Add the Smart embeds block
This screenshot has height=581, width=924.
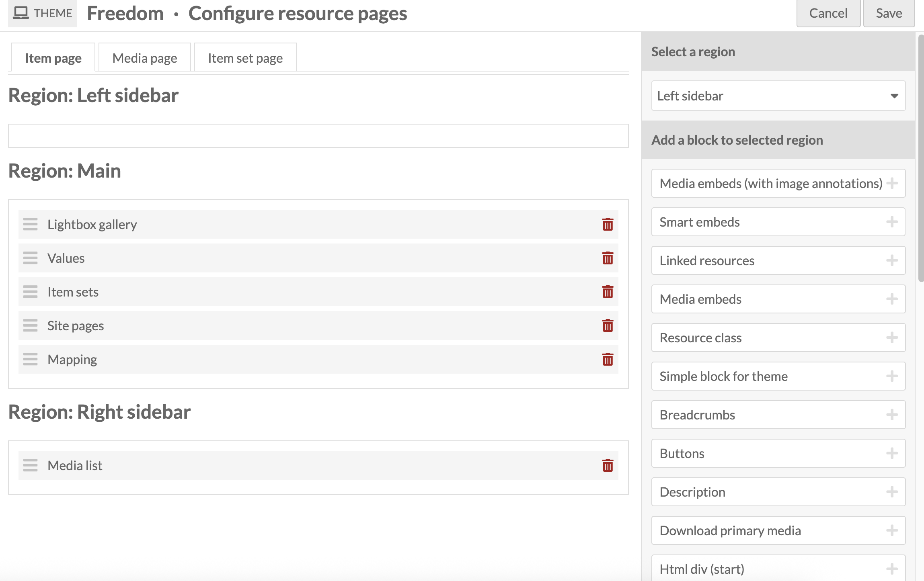point(892,222)
